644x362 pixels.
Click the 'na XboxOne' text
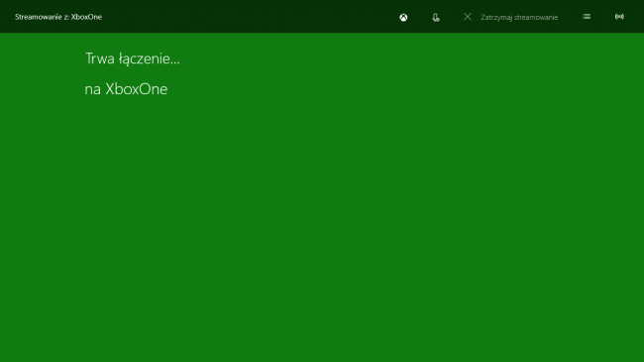[126, 89]
